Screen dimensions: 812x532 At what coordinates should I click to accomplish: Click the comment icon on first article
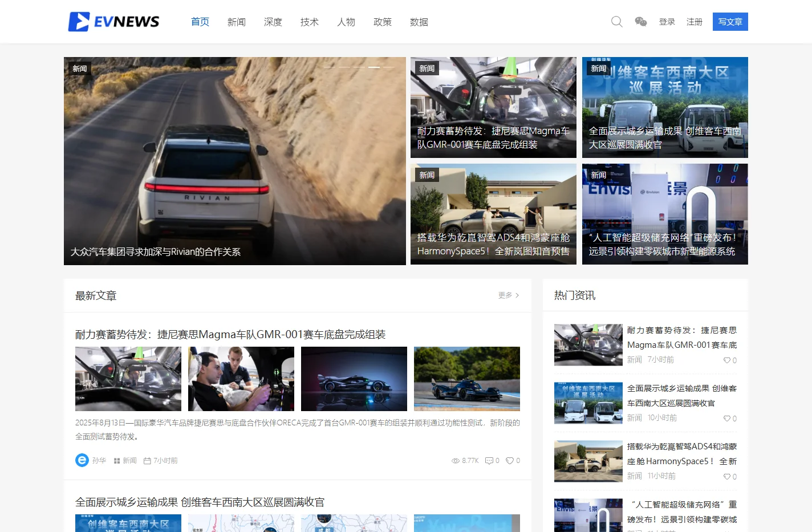(x=489, y=461)
